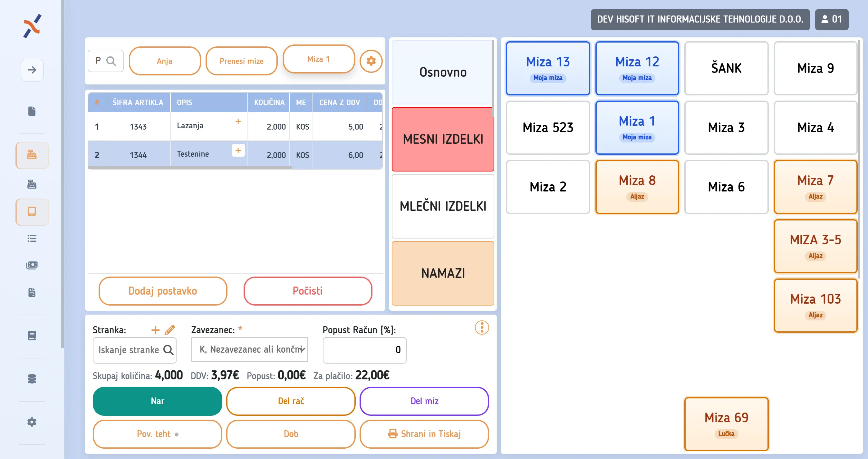This screenshot has height=459, width=868.
Task: Open the orange gear settings button
Action: coord(371,61)
